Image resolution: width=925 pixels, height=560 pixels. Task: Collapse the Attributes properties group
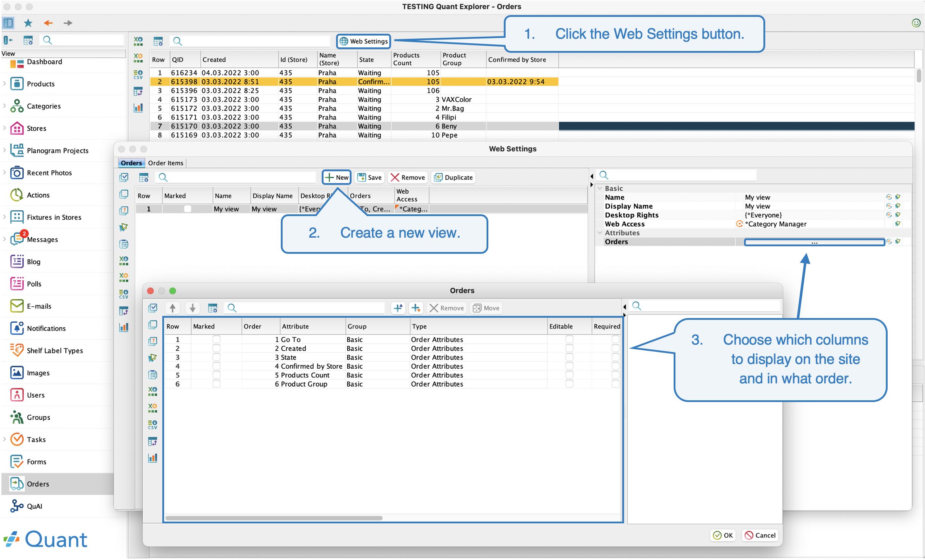pos(600,233)
